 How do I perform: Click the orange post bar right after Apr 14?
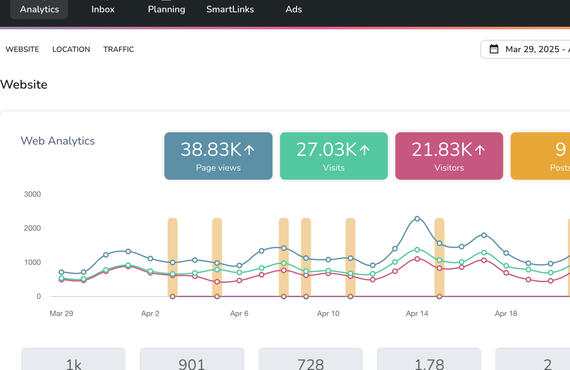pos(439,257)
